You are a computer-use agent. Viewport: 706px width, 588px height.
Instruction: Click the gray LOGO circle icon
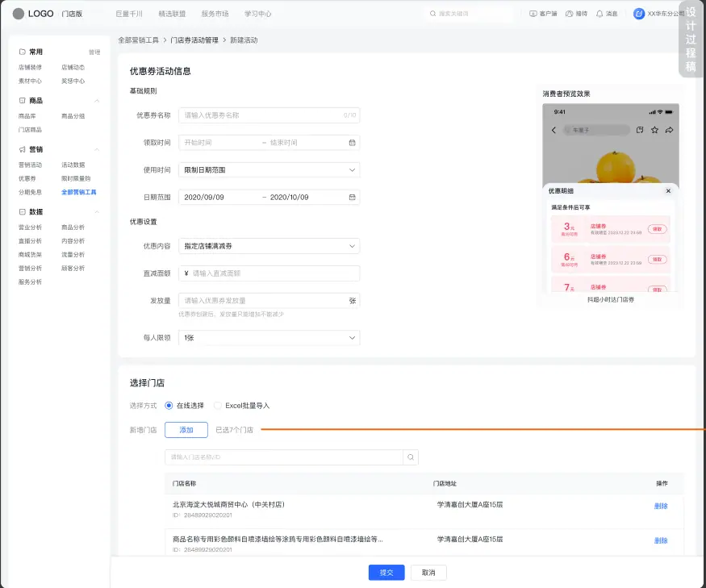[19, 14]
